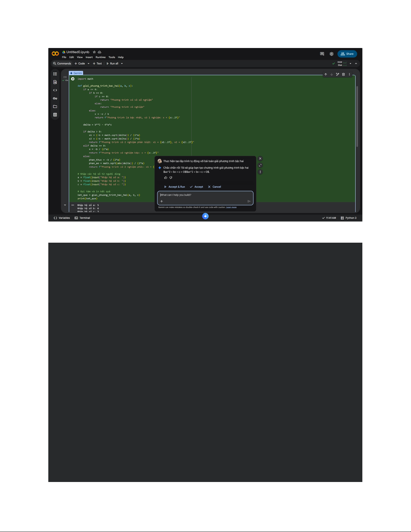411x532 pixels.
Task: Open the Secrets key panel
Action: pos(55,98)
